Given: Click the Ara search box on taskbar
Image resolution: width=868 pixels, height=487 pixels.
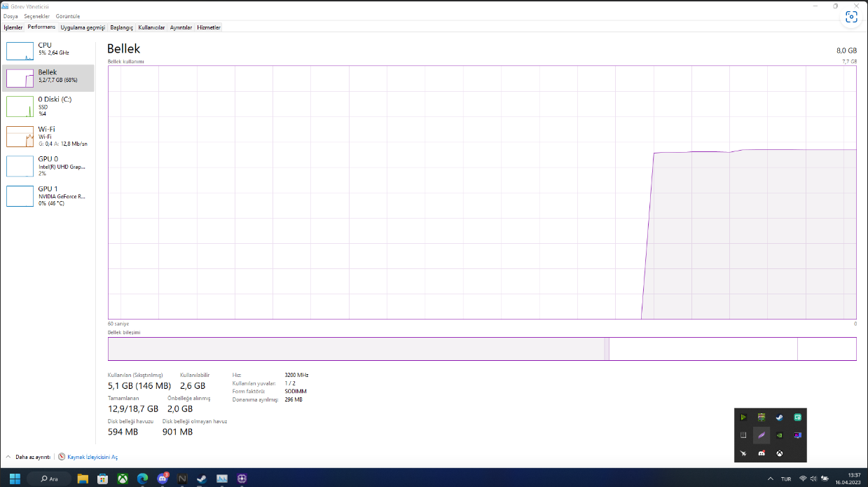Looking at the screenshot, I should pyautogui.click(x=50, y=479).
